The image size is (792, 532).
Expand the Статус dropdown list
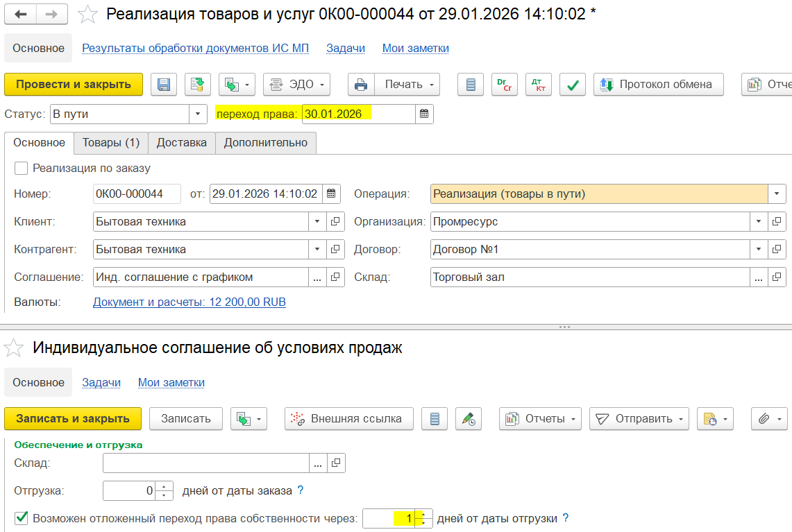(x=199, y=114)
